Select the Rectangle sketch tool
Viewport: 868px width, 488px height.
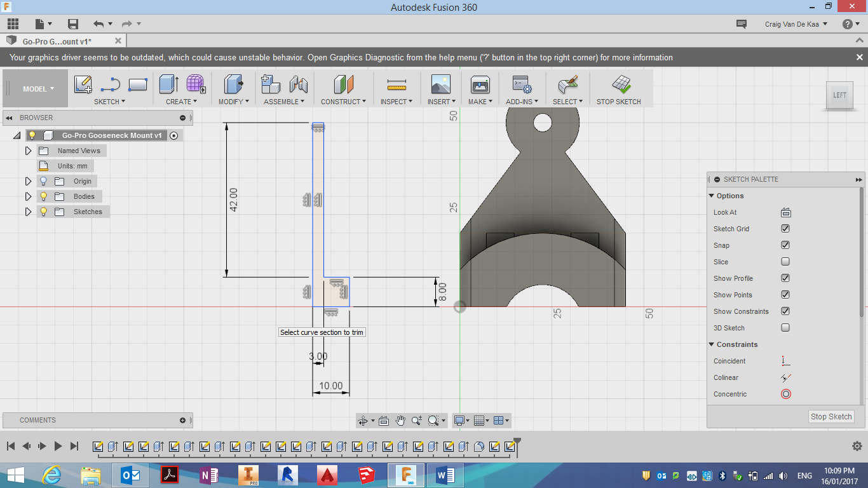pos(138,85)
